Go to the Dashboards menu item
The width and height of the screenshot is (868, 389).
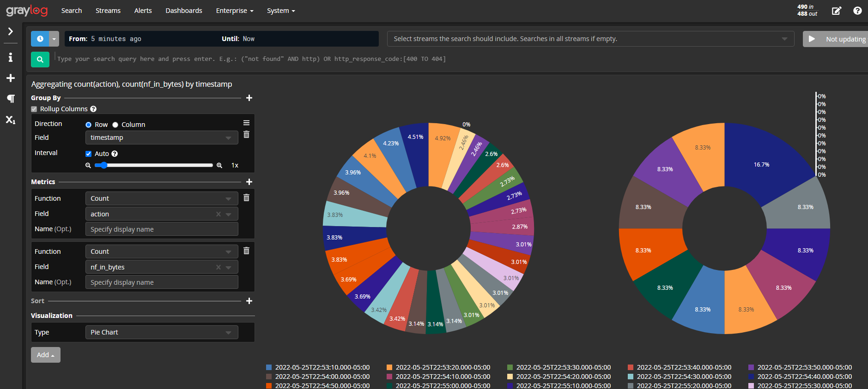tap(184, 11)
